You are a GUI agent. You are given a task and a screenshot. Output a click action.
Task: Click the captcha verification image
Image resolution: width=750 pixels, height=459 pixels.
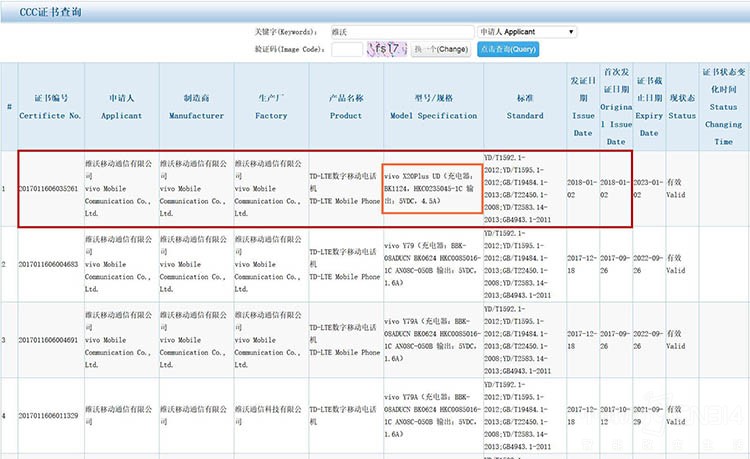tap(388, 49)
